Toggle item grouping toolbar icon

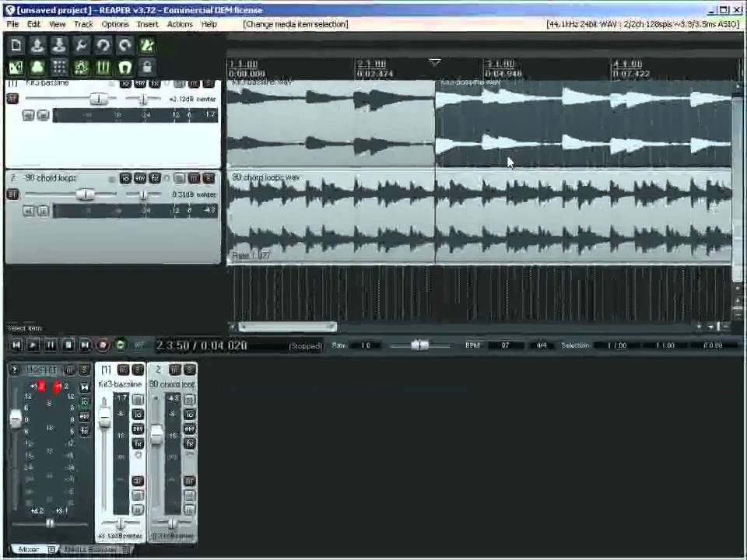(37, 67)
